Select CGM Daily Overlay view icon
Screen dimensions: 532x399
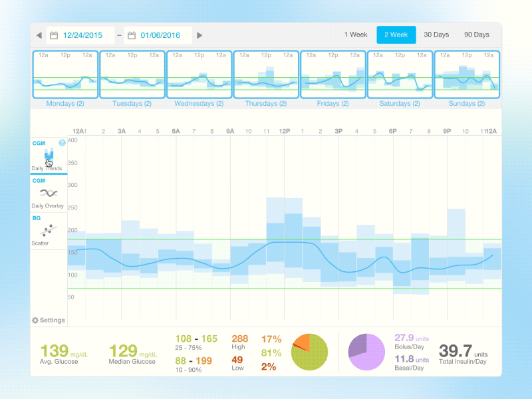click(x=49, y=193)
